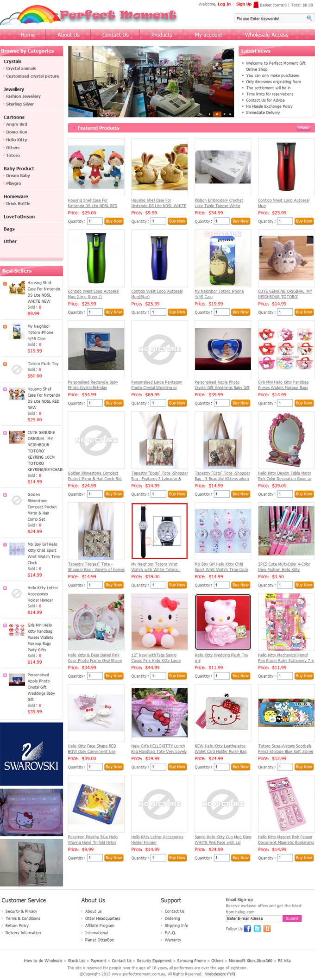Focus the Enter E-mail Address field

253,918
